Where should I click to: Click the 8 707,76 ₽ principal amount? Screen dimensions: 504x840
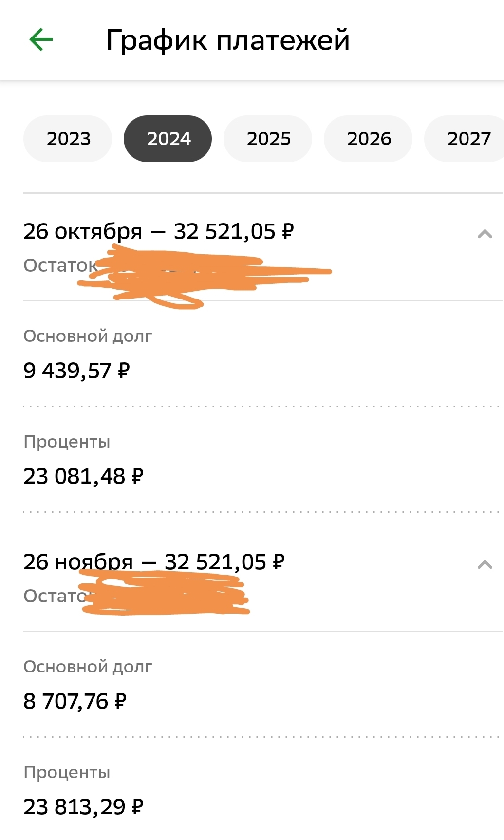75,702
